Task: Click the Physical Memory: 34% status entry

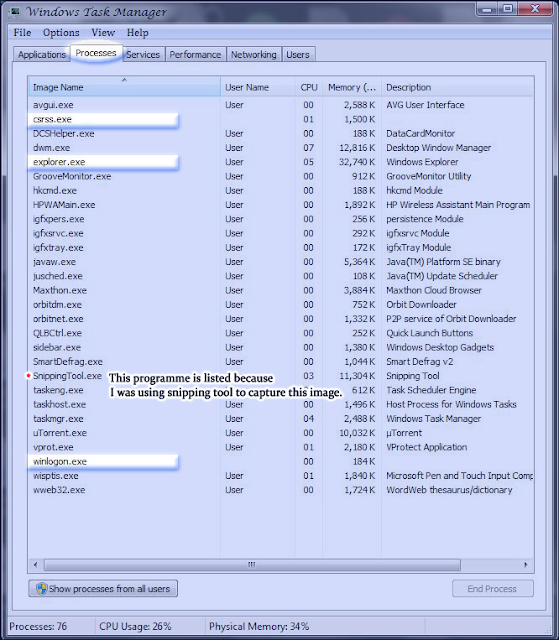Action: pos(259,627)
